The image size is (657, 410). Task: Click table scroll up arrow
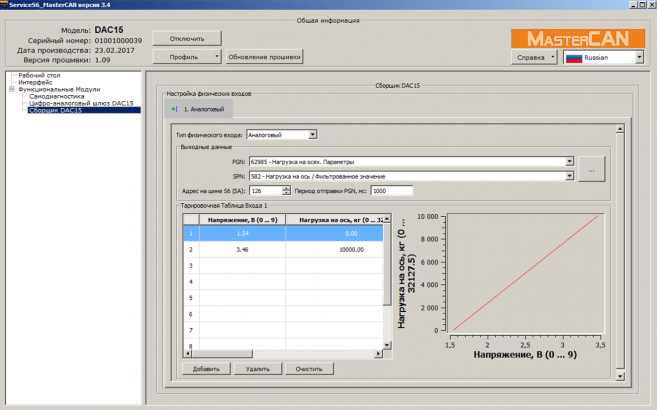pos(387,219)
